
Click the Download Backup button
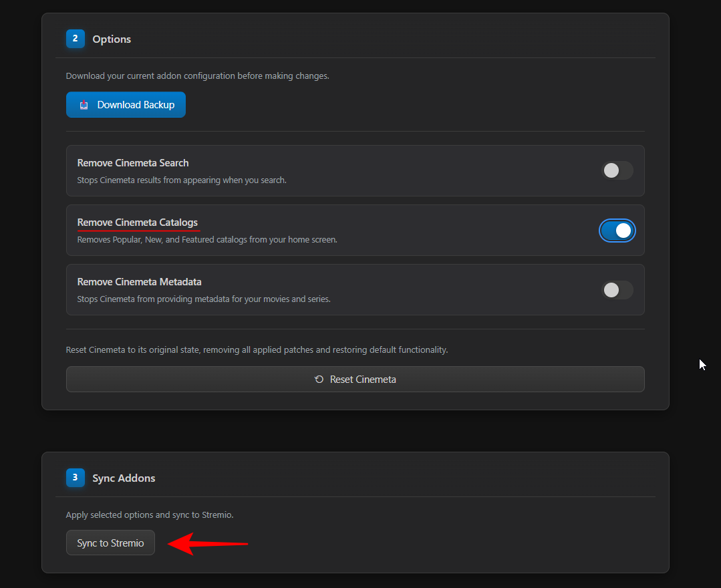[126, 105]
